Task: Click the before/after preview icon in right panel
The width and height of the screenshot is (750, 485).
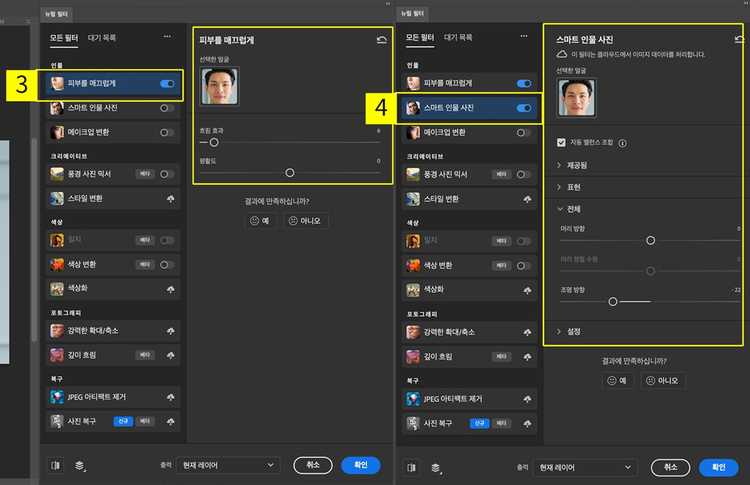Action: pyautogui.click(x=411, y=467)
